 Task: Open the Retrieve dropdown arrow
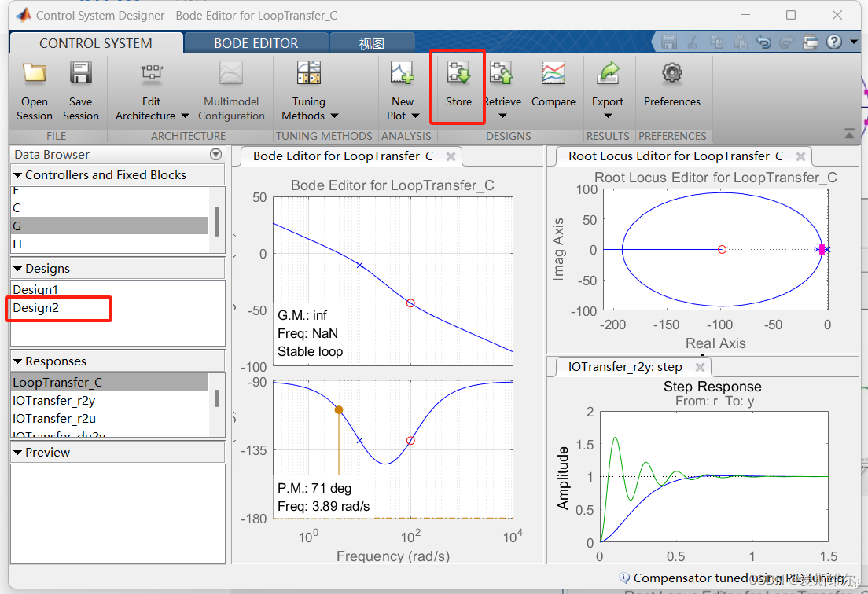(x=502, y=116)
